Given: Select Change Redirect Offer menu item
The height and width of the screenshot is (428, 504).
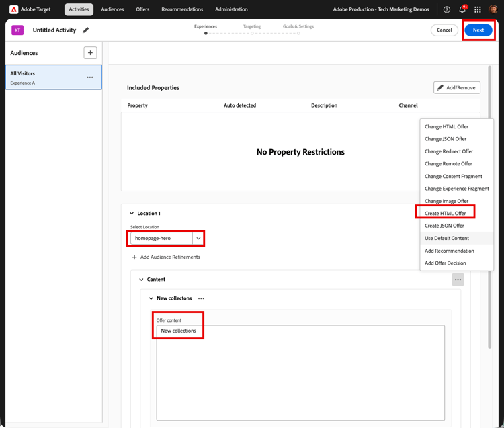Looking at the screenshot, I should click(x=456, y=151).
